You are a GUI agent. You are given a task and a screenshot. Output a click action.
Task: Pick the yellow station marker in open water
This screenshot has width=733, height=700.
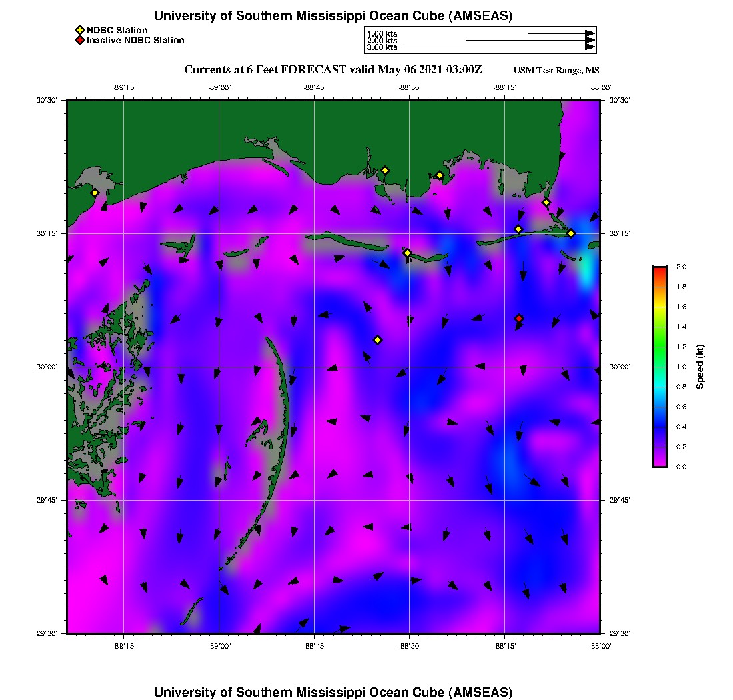pos(378,340)
